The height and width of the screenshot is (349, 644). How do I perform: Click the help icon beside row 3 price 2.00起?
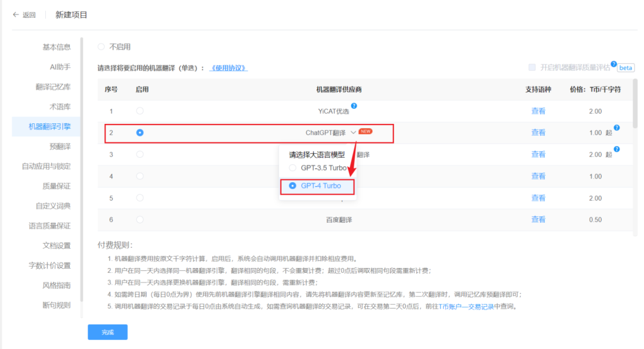[x=617, y=149]
